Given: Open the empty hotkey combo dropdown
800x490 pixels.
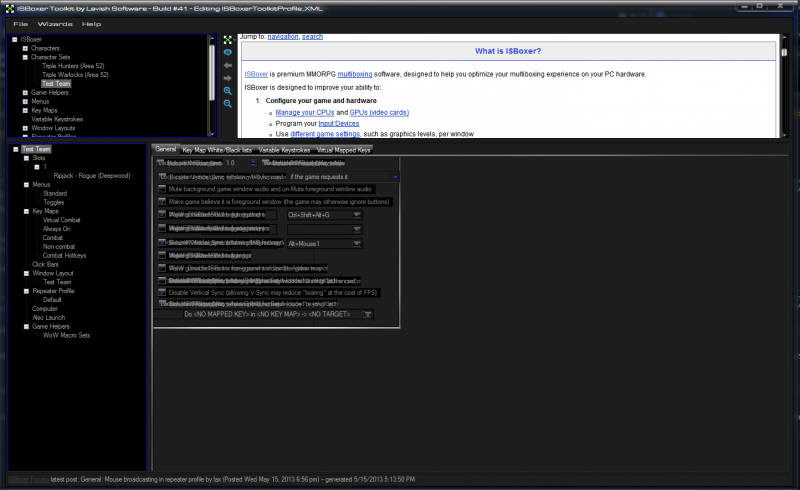Looking at the screenshot, I should [357, 229].
